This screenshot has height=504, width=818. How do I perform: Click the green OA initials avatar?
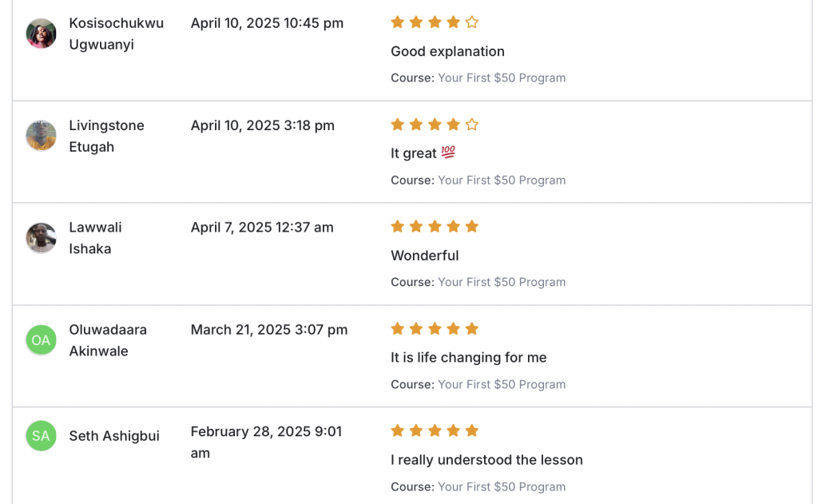point(41,340)
